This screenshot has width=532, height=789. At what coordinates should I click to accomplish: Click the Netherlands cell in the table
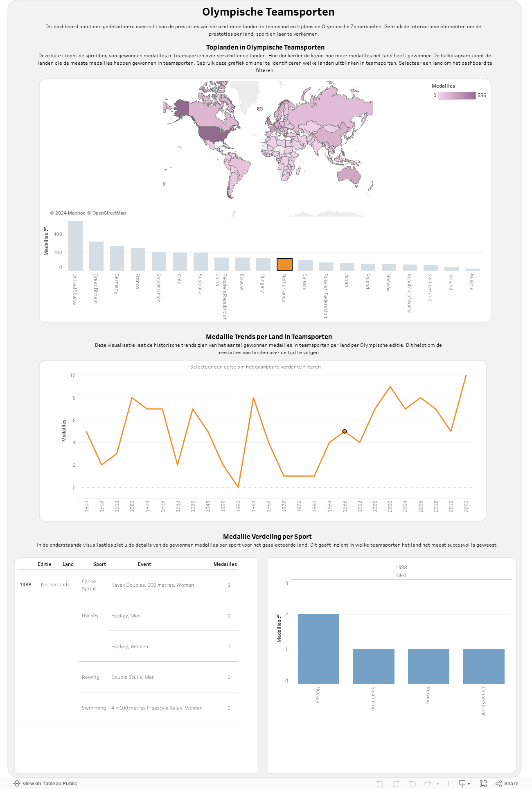coord(55,585)
